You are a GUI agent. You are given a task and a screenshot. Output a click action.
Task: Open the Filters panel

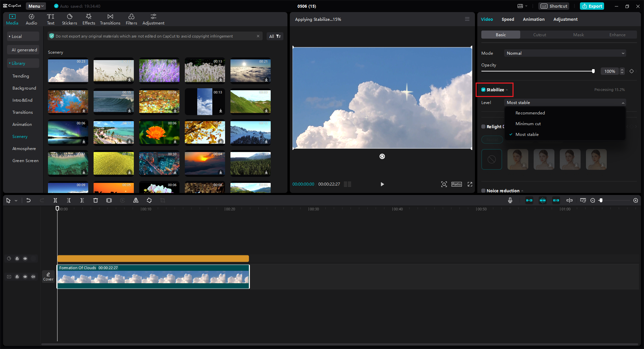[131, 19]
